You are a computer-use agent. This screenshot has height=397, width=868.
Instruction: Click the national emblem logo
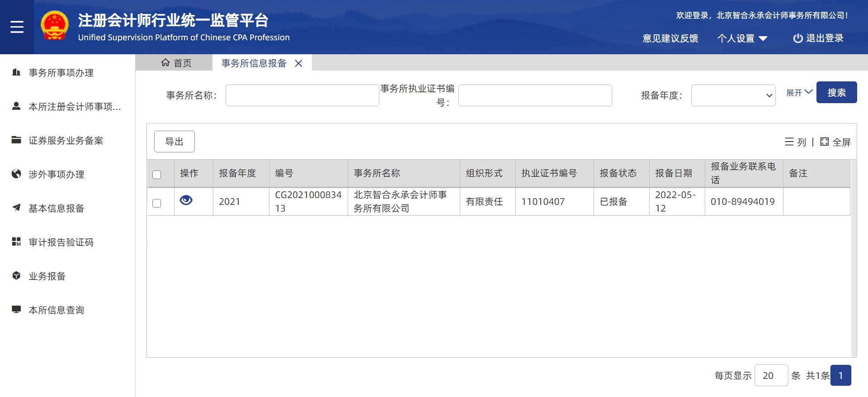pos(55,26)
